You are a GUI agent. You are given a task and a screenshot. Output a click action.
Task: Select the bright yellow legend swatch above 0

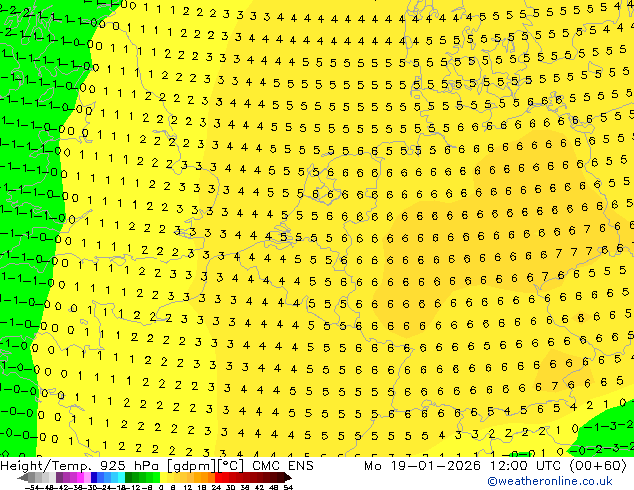pyautogui.click(x=164, y=477)
